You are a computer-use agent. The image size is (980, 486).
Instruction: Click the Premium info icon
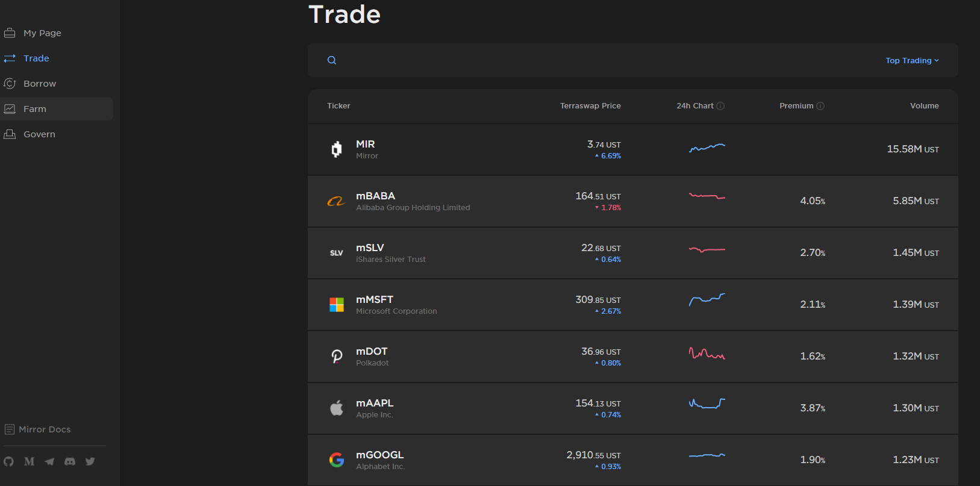(x=820, y=106)
